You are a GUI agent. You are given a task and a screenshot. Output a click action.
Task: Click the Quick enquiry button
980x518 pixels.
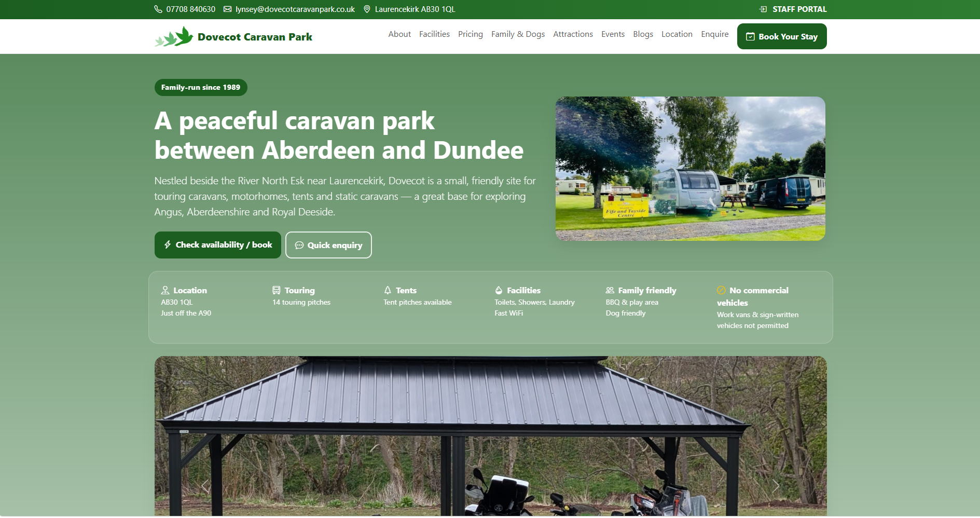point(328,245)
